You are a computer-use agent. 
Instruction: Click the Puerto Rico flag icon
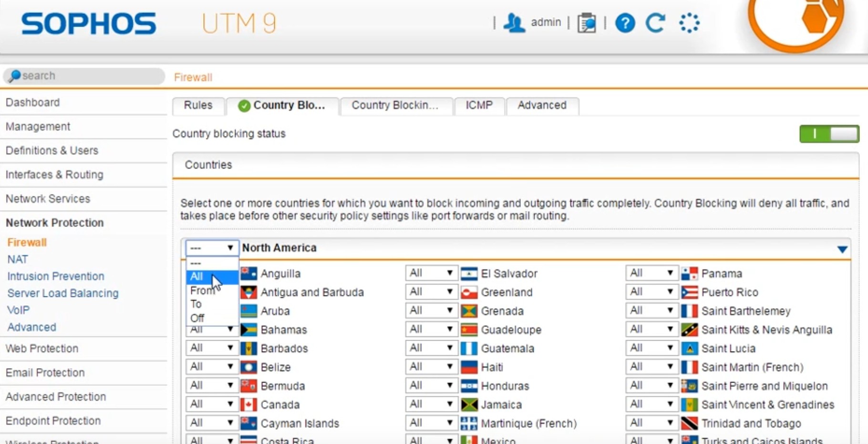[x=689, y=292]
